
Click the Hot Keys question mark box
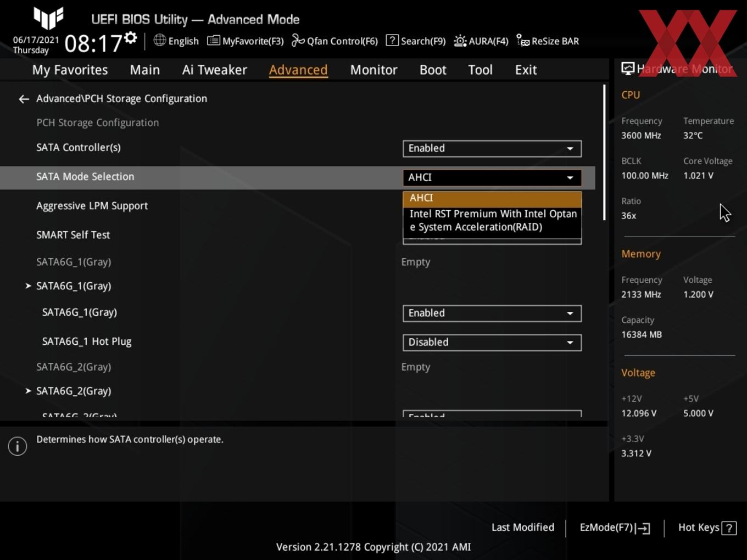point(729,528)
